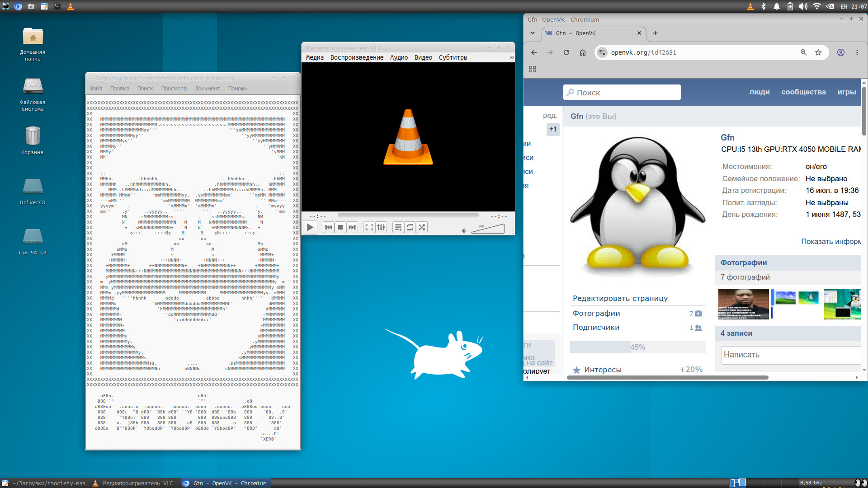The height and width of the screenshot is (488, 868).
Task: Click the VLC seek bar
Action: click(x=408, y=216)
